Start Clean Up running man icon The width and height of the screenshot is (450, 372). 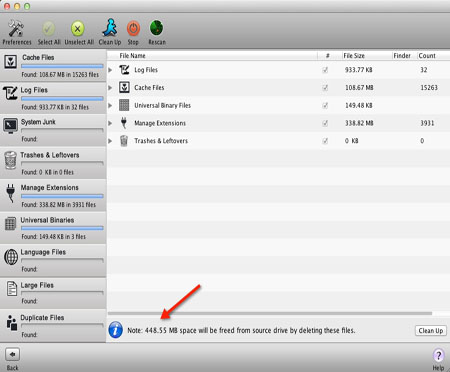click(110, 28)
